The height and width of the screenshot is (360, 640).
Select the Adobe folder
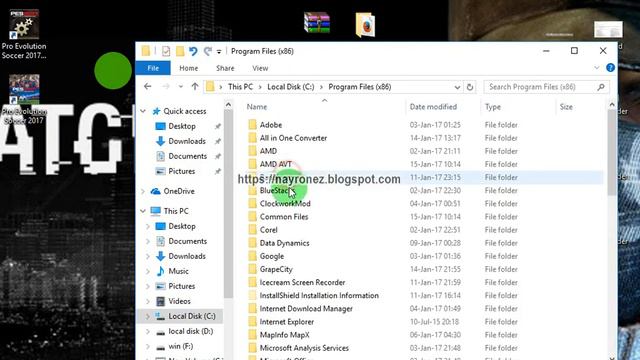pos(271,125)
